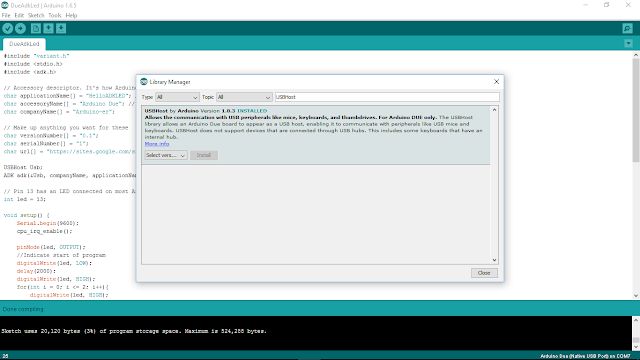
Task: Click the INSTALLED status label
Action: click(x=252, y=111)
